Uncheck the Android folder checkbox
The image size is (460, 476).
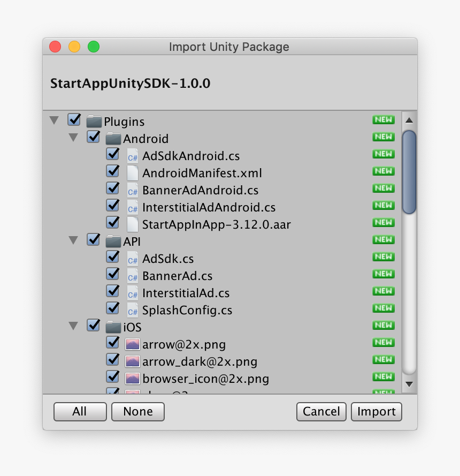coord(93,137)
